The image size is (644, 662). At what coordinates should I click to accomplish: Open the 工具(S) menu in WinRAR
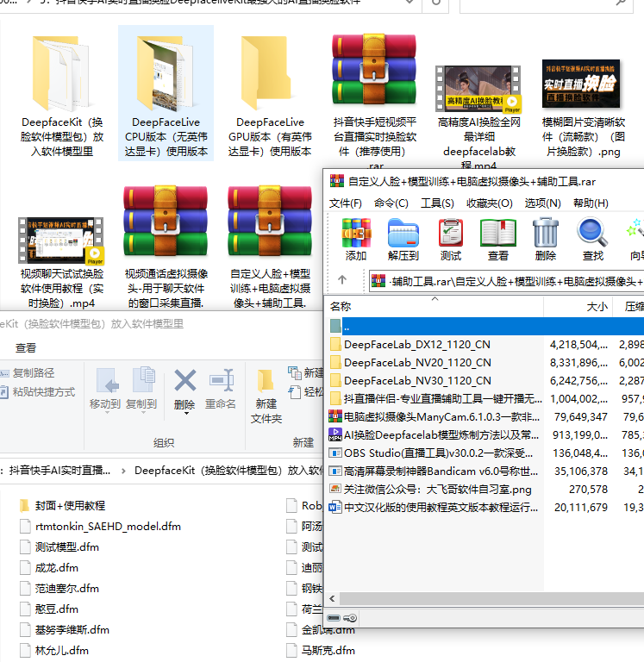437,203
